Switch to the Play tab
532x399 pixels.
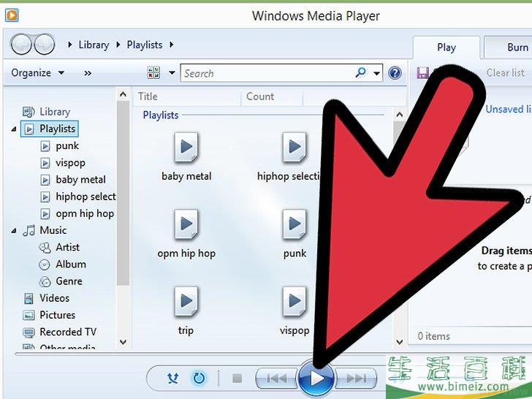pyautogui.click(x=446, y=47)
